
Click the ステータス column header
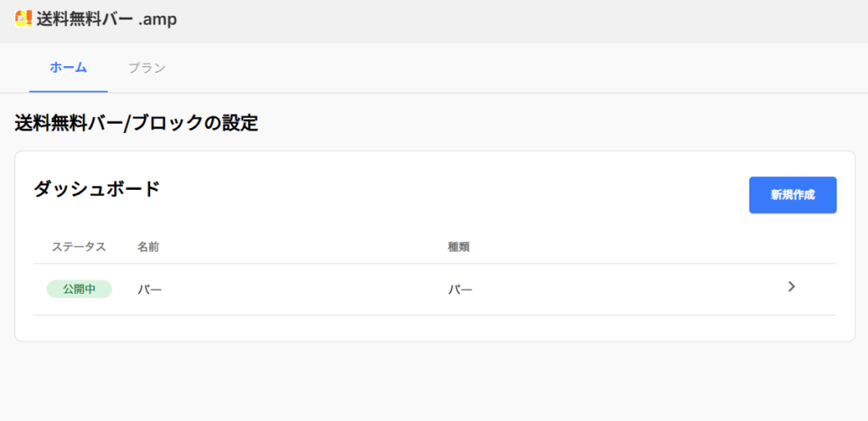pos(79,247)
